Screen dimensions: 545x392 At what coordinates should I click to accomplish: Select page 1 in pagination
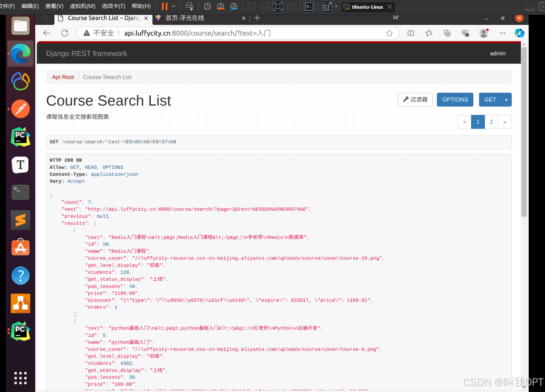point(478,122)
